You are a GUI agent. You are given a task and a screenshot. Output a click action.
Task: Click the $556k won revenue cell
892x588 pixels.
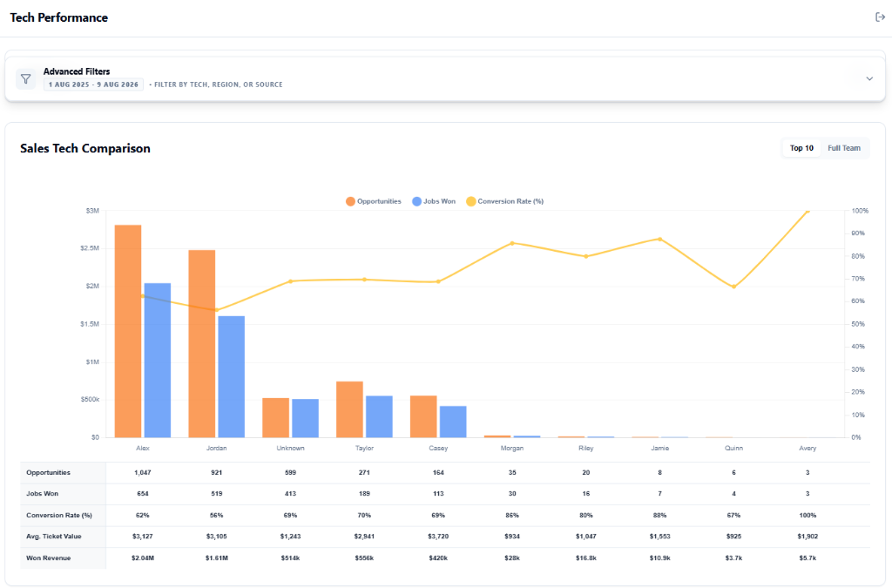tap(364, 558)
